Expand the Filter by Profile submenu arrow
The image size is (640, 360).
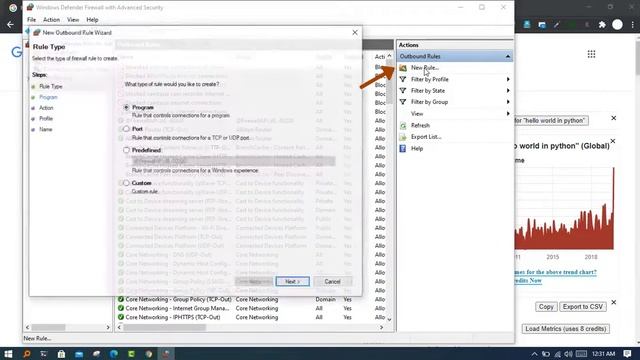point(508,79)
